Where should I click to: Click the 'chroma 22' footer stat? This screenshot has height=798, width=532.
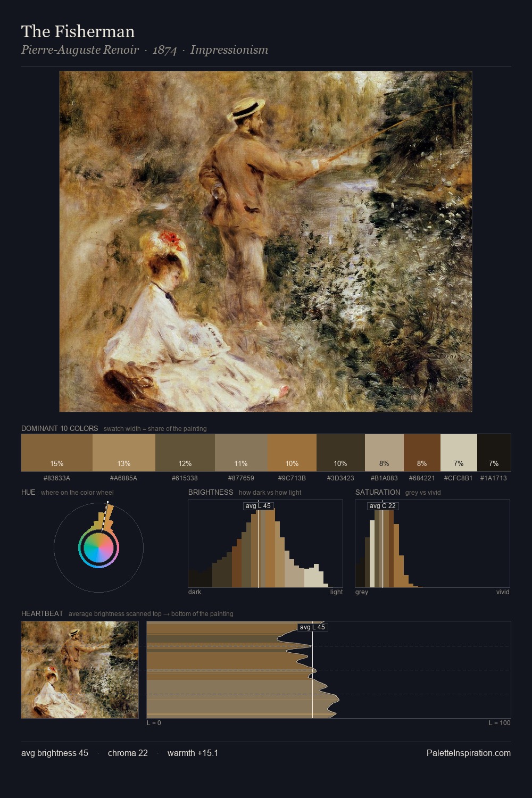(x=128, y=753)
